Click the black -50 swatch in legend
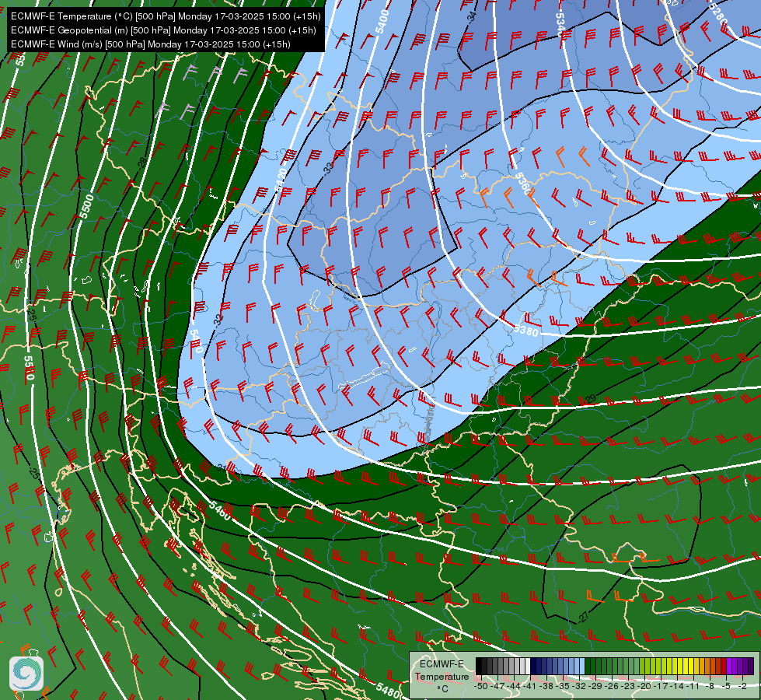 [x=479, y=666]
